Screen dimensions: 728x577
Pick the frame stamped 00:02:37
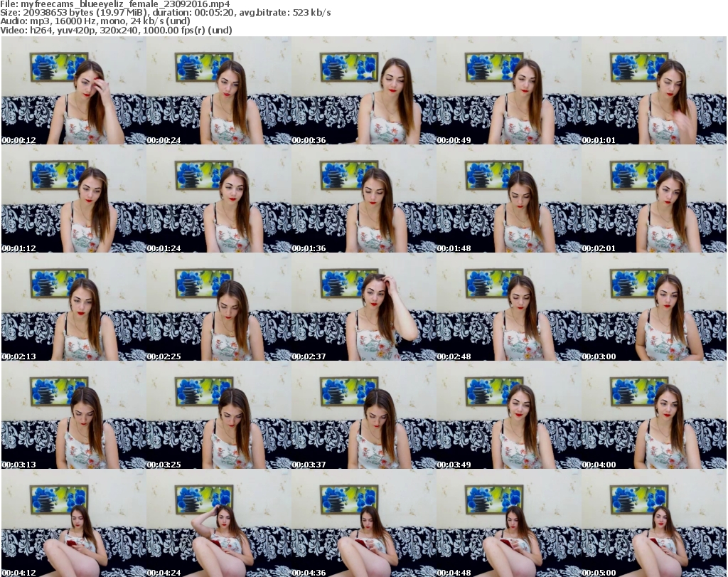(x=363, y=307)
